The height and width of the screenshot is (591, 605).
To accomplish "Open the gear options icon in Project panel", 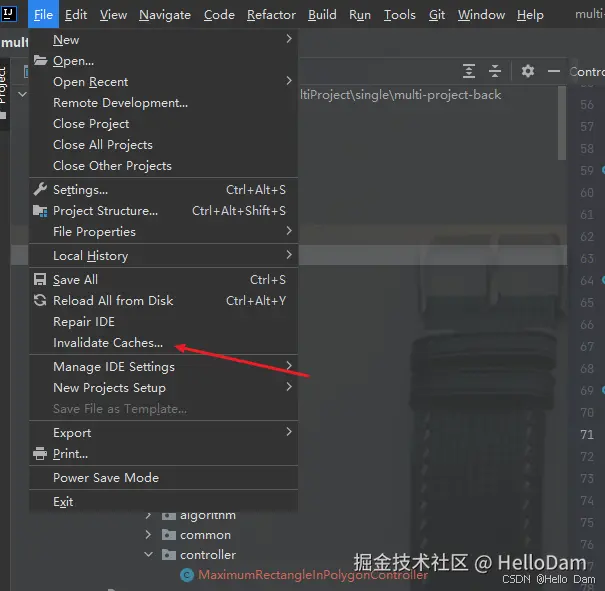I will tap(528, 71).
